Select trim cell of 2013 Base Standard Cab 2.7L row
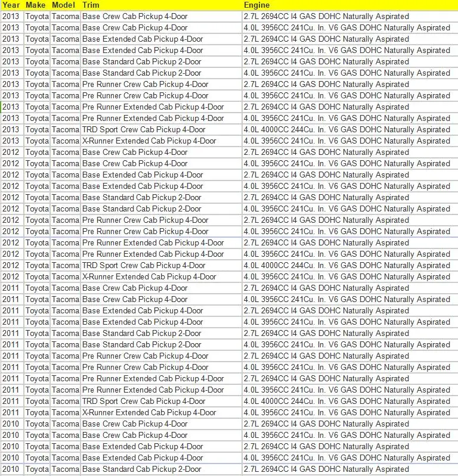The image size is (458, 476). tap(161, 61)
